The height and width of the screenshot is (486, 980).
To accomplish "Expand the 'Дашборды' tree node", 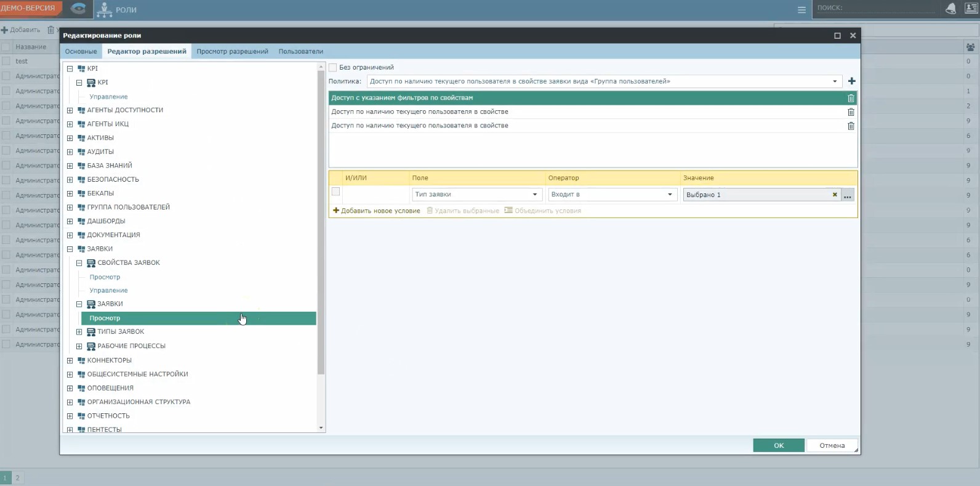I will [x=70, y=221].
